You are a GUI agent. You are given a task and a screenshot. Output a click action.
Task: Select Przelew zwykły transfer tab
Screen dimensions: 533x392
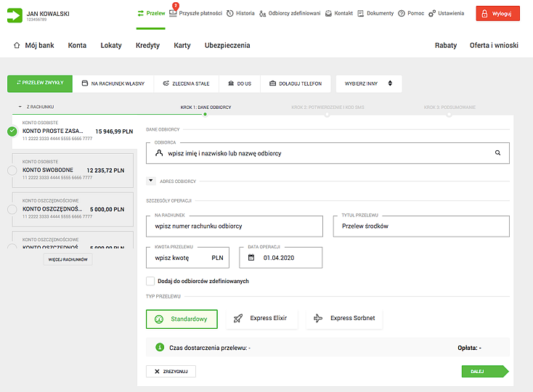point(40,83)
